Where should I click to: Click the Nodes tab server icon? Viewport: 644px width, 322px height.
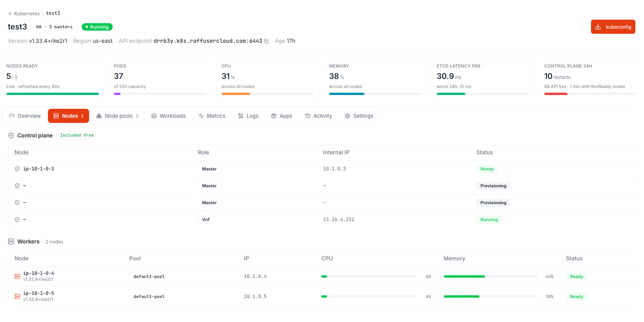point(56,116)
